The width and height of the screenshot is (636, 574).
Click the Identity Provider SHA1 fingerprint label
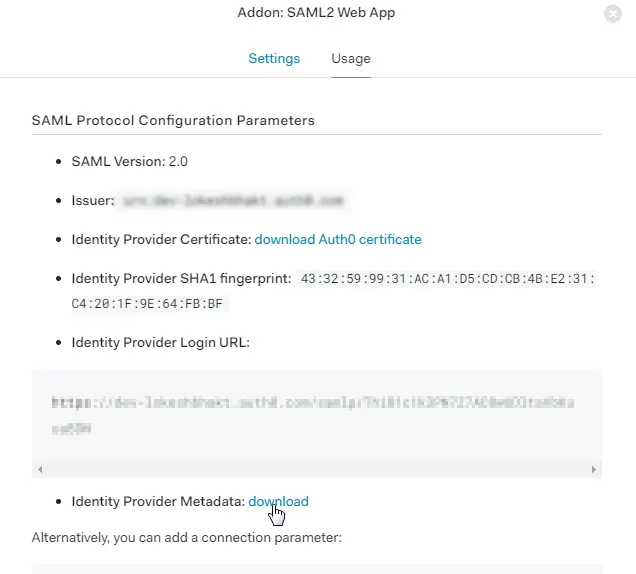coord(181,278)
